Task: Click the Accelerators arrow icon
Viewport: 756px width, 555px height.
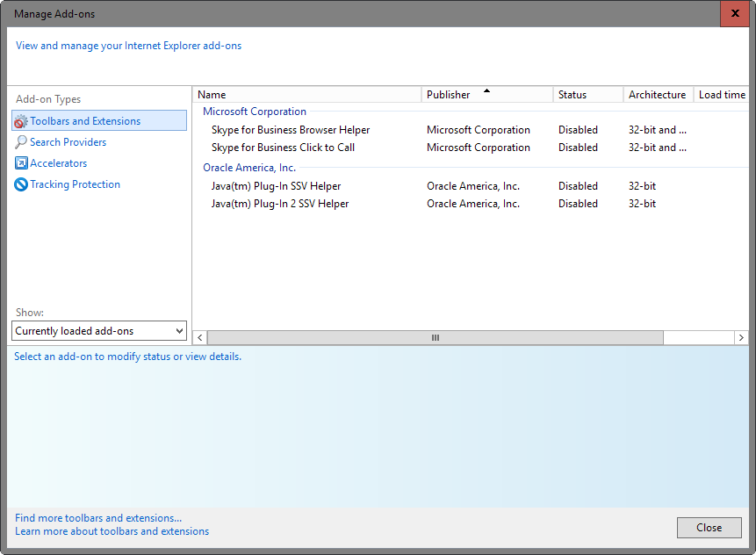Action: [21, 163]
